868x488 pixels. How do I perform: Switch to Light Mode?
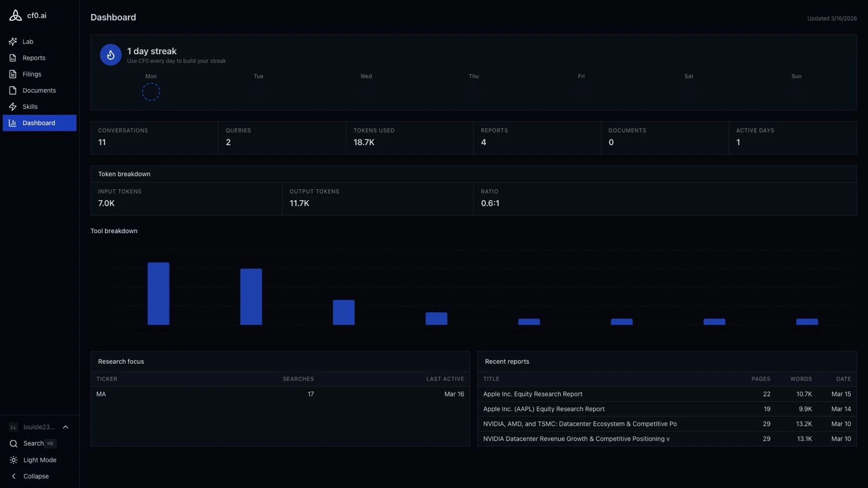(x=40, y=460)
